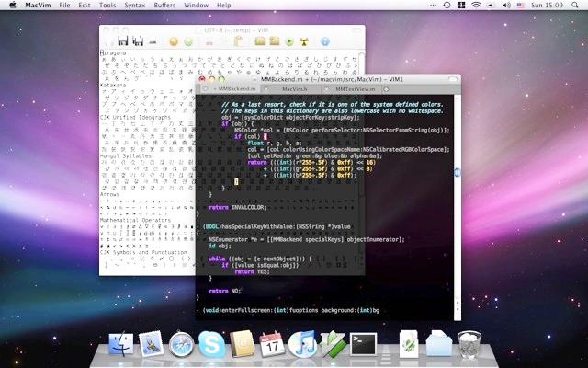Open the Syntax menu
This screenshot has width=588, height=368.
click(135, 6)
